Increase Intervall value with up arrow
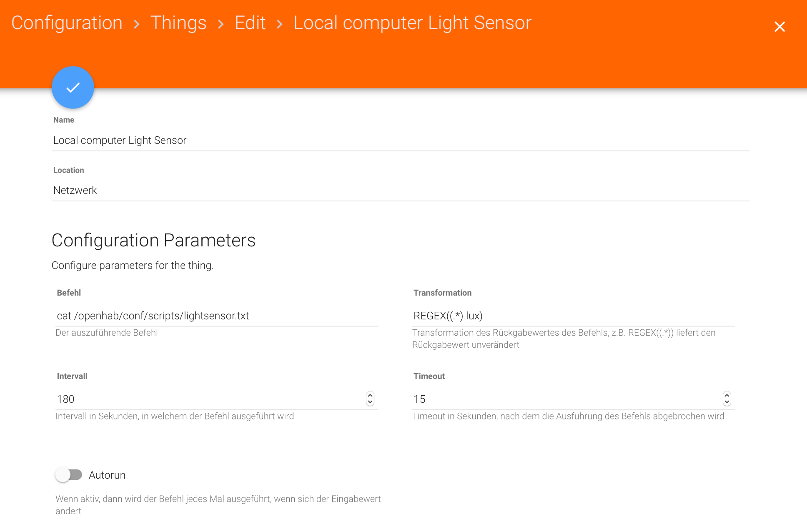 pyautogui.click(x=370, y=396)
